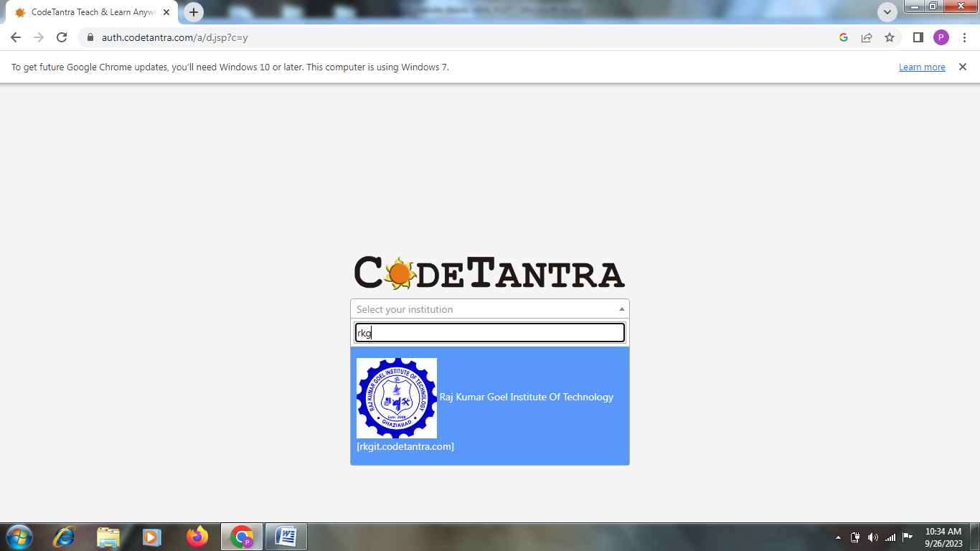
Task: Open a new tab
Action: [x=194, y=12]
